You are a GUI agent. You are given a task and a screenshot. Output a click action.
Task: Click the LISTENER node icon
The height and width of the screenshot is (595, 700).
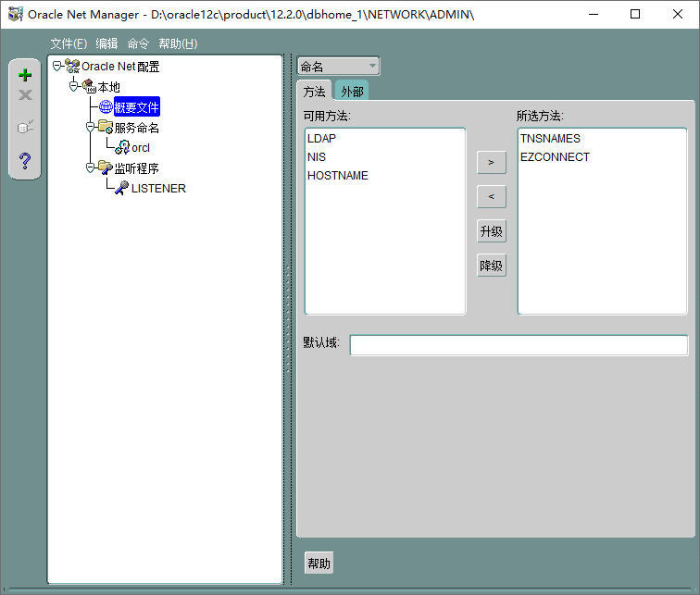pyautogui.click(x=122, y=188)
